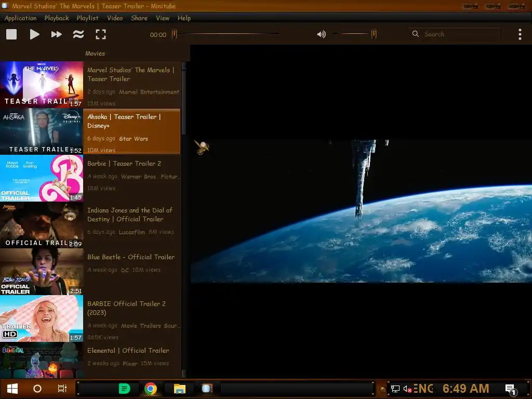Open the View menu

pyautogui.click(x=163, y=18)
